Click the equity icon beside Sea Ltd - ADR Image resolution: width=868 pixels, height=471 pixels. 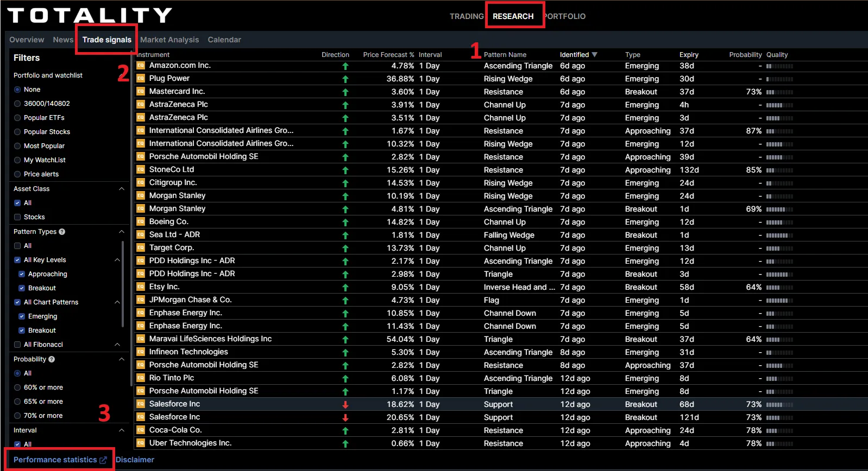[x=140, y=234]
